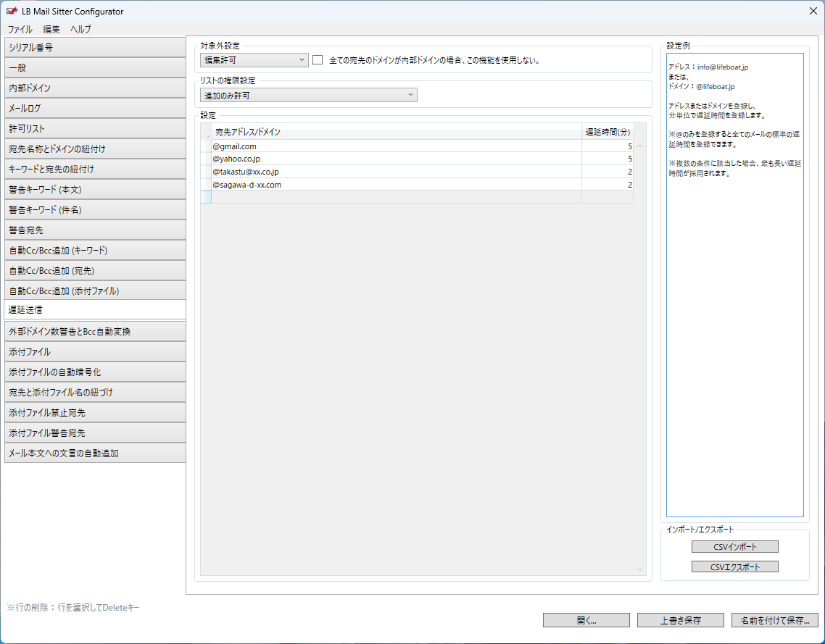The height and width of the screenshot is (644, 825).
Task: Toggle the internal-domain exclusion checkbox
Action: (x=318, y=60)
